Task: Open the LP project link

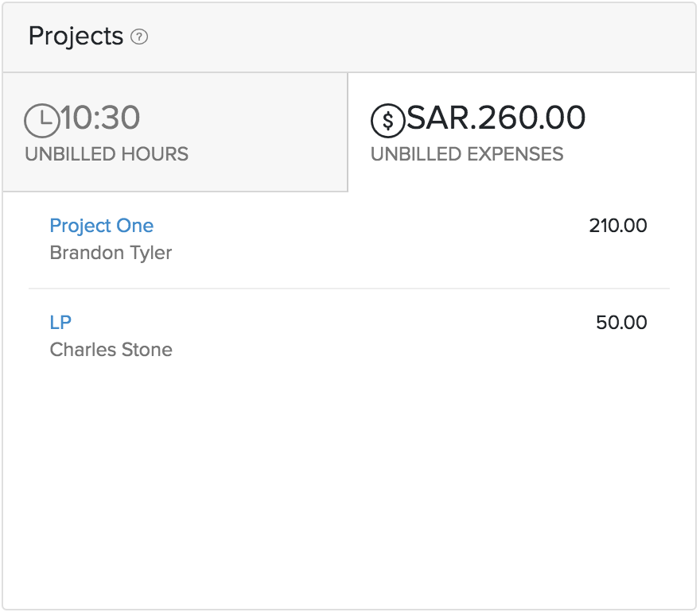Action: (60, 323)
